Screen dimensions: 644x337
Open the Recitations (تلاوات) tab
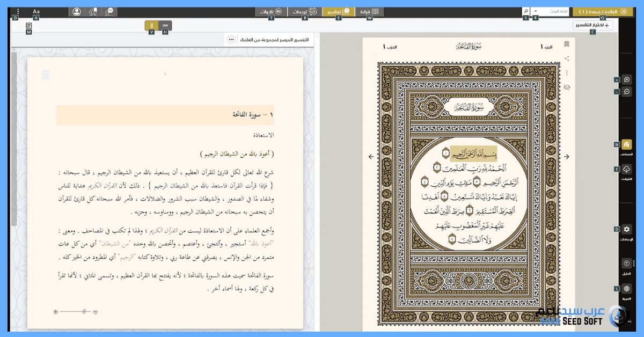(271, 11)
